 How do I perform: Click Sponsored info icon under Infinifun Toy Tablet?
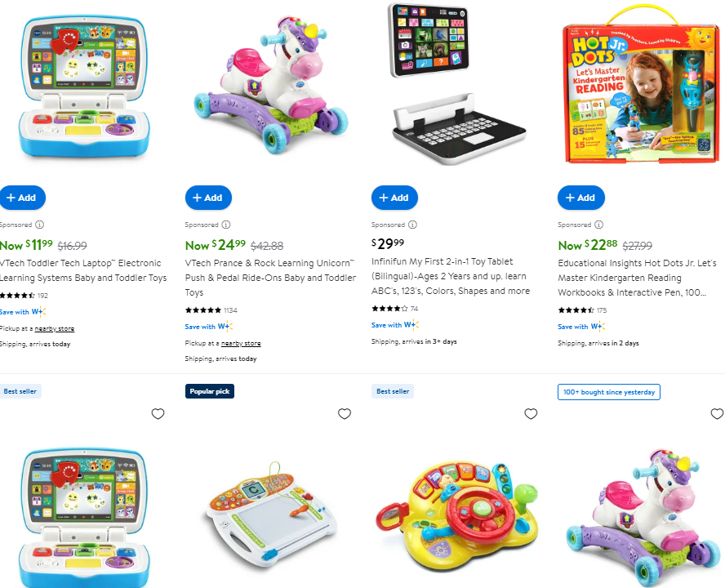click(412, 225)
